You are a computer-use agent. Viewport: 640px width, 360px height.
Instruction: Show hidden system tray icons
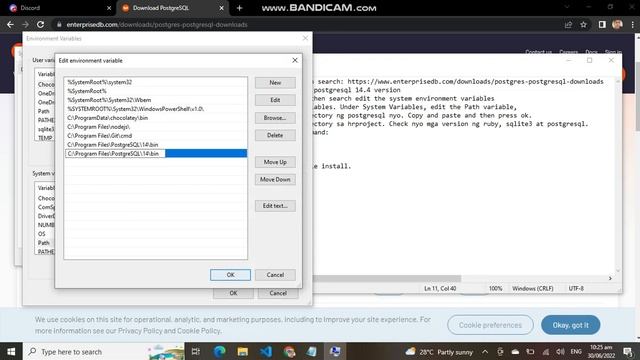tap(485, 351)
